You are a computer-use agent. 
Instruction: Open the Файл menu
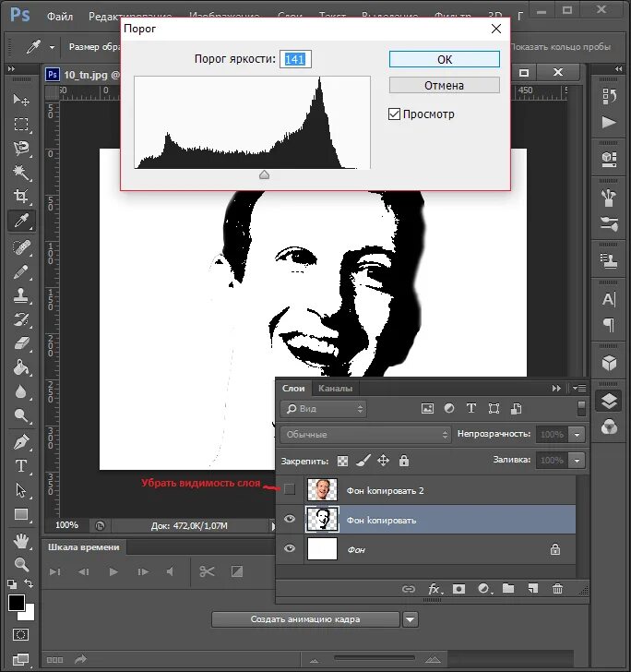[60, 17]
